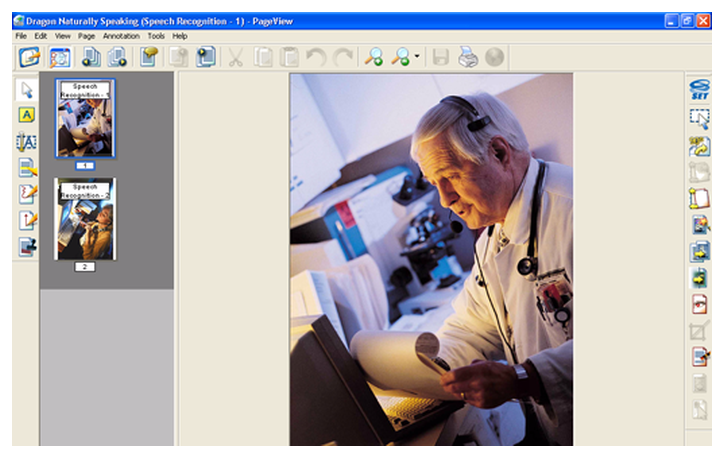Viewport: 724px width, 458px height.
Task: Select the yellow text annotation tool
Action: click(26, 115)
